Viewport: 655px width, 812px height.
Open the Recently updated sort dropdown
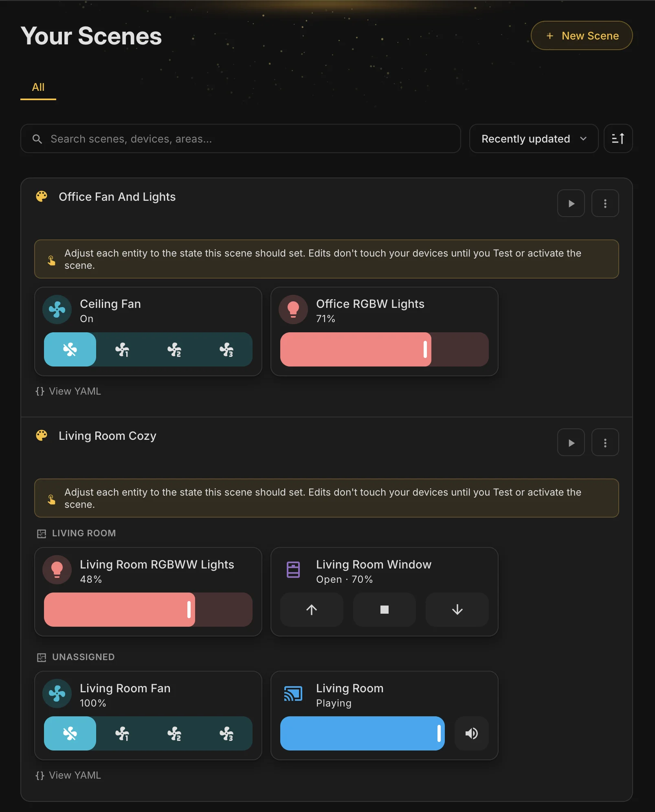tap(534, 138)
